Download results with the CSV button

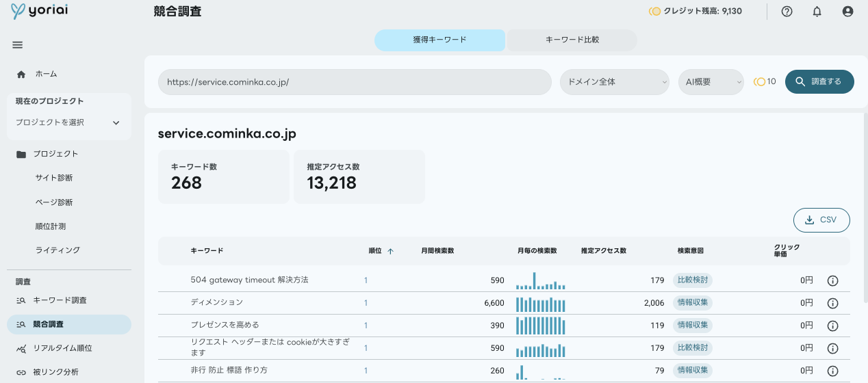pos(821,220)
